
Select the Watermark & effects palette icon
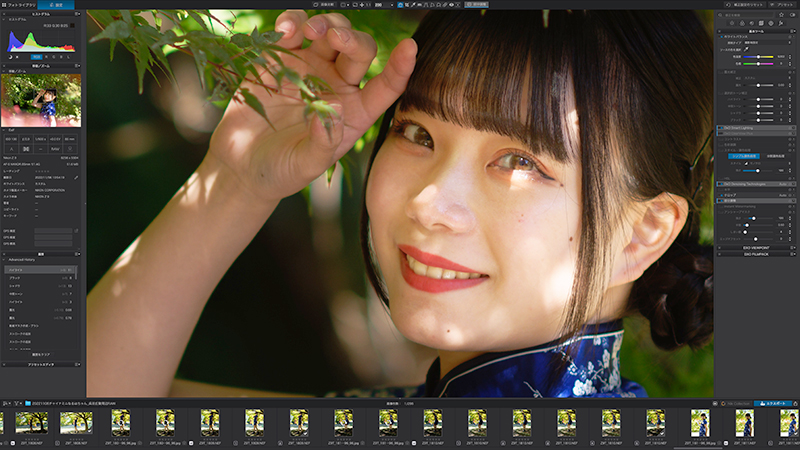coord(781,23)
